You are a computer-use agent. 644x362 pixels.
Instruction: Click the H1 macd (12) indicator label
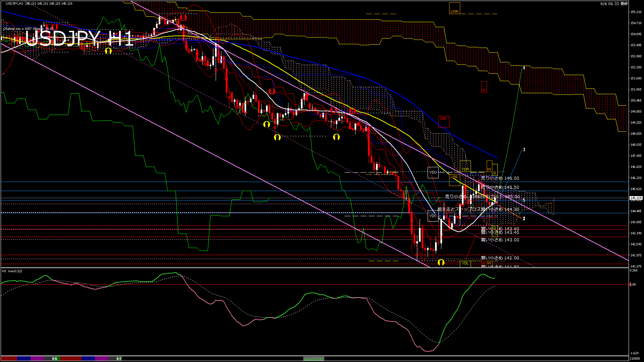pyautogui.click(x=12, y=271)
